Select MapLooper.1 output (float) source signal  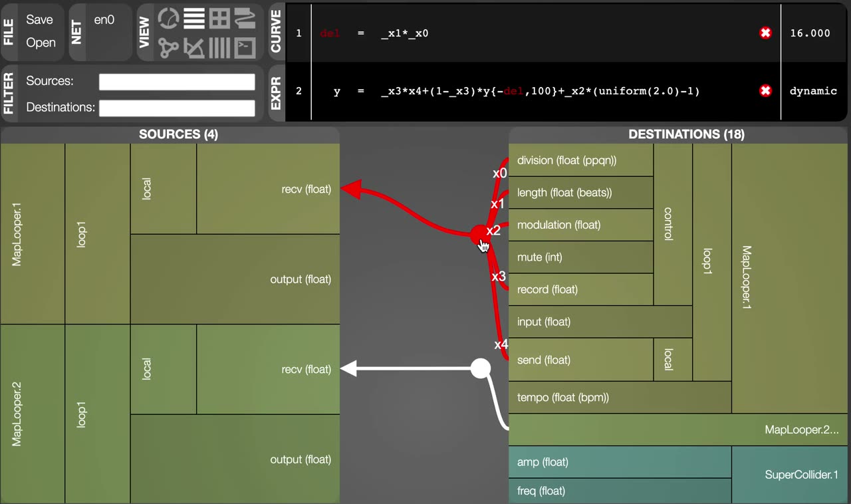(235, 279)
